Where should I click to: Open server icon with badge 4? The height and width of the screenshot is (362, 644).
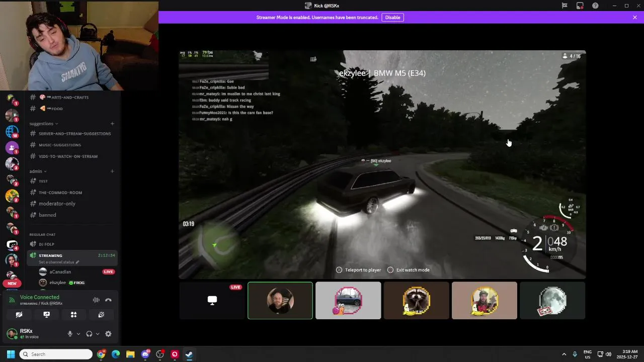pyautogui.click(x=12, y=245)
